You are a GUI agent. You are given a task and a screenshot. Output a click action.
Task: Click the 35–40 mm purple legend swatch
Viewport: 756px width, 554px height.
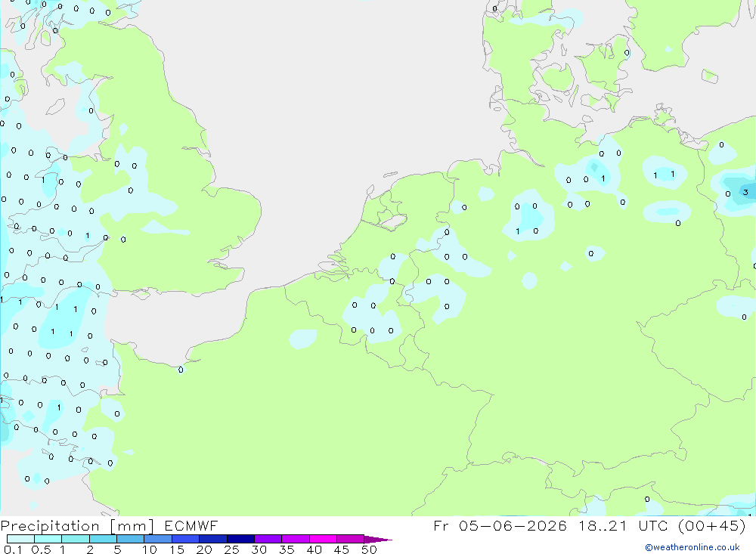coord(296,539)
